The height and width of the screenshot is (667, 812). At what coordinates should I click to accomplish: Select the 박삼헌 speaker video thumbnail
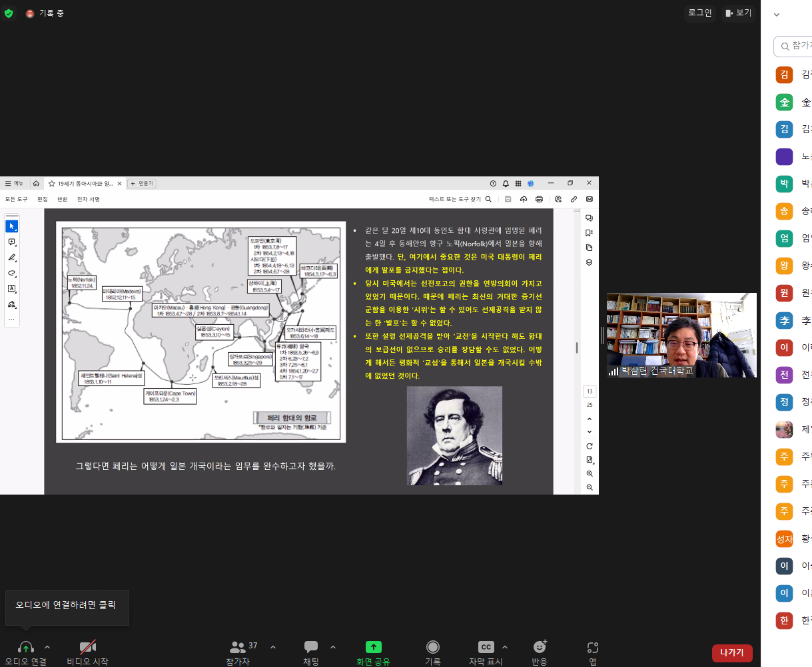[681, 335]
